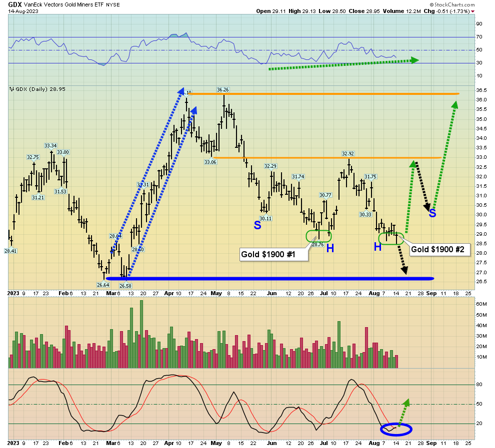
Task: Click the 26.58 low price label
Action: (x=125, y=286)
